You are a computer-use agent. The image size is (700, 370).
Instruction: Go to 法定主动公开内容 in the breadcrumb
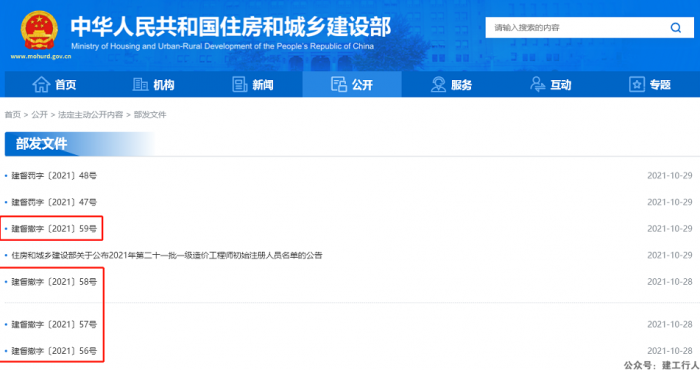click(x=90, y=115)
